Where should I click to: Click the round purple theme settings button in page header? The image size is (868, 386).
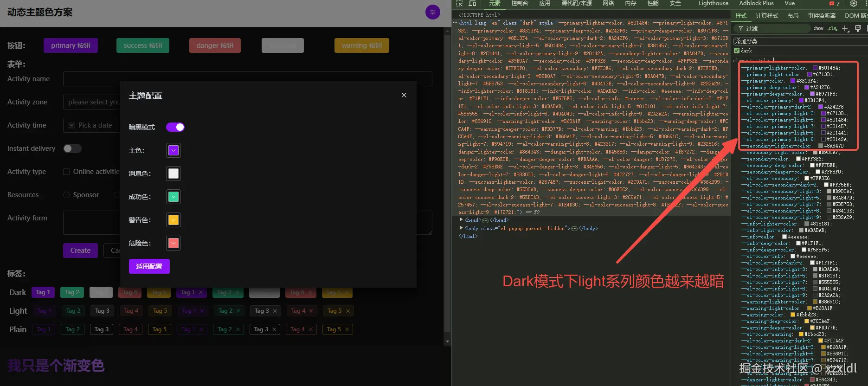[433, 12]
